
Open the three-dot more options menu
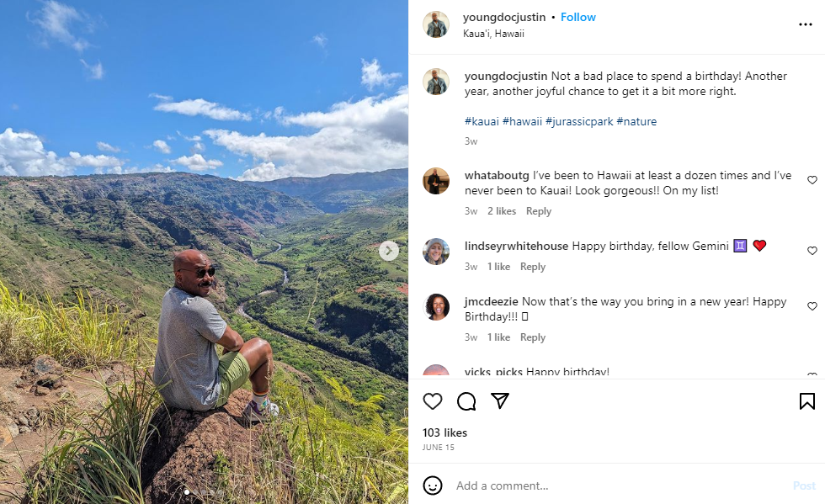(806, 24)
